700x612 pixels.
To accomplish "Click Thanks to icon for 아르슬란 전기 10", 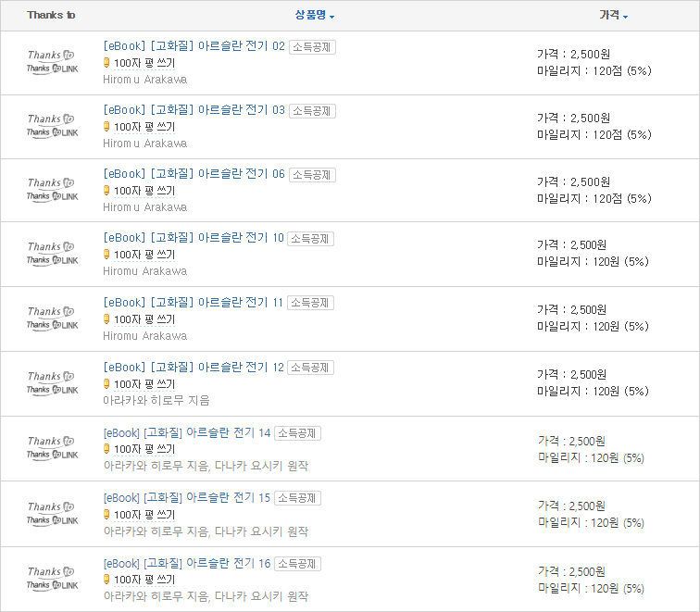I will 51,246.
